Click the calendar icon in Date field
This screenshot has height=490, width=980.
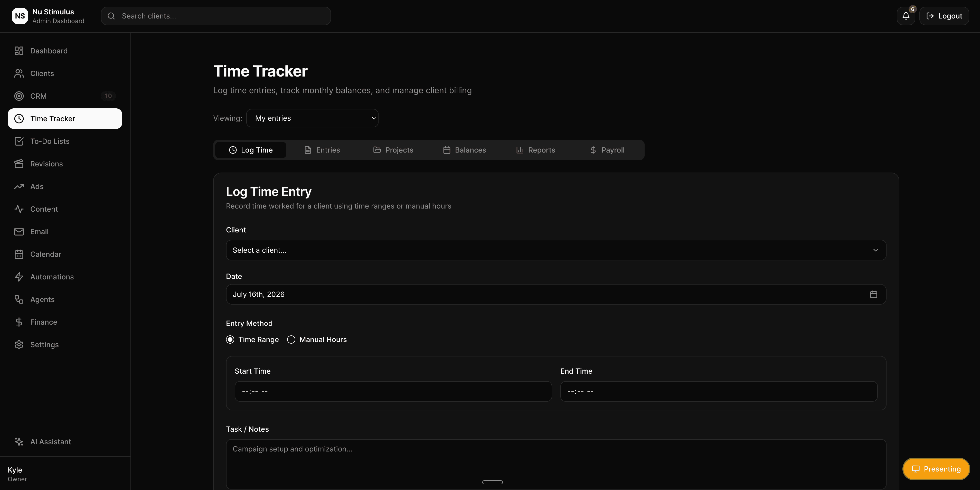pos(873,295)
